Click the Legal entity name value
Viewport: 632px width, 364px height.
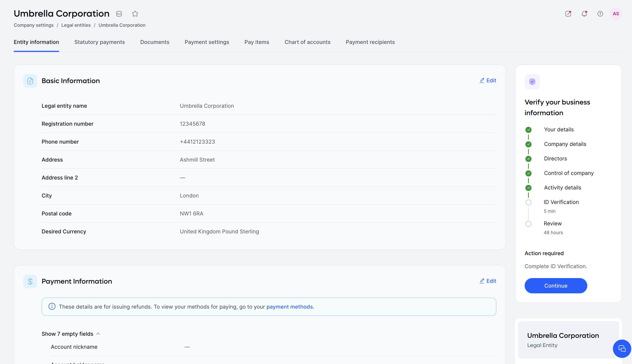click(207, 106)
